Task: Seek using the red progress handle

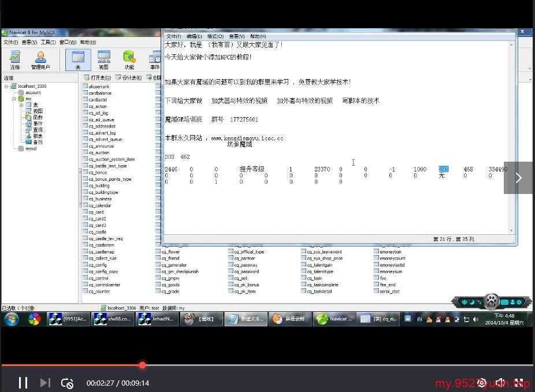Action: pyautogui.click(x=143, y=365)
